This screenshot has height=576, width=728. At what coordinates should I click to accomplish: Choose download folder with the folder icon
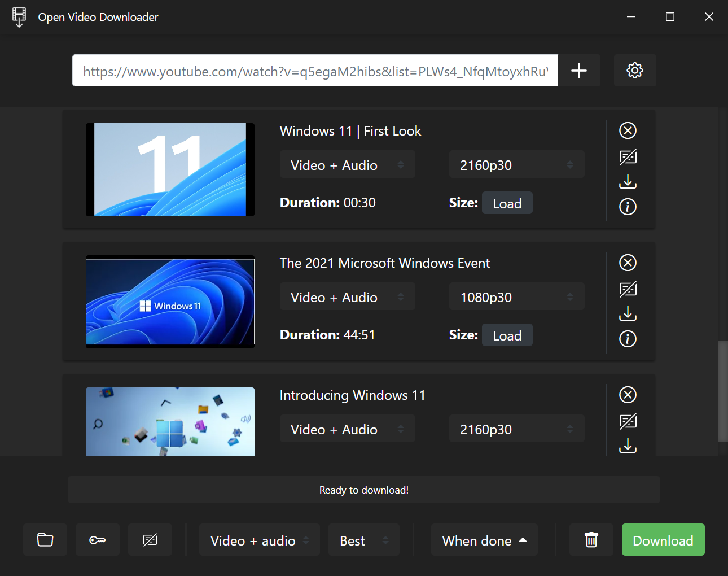pos(45,540)
